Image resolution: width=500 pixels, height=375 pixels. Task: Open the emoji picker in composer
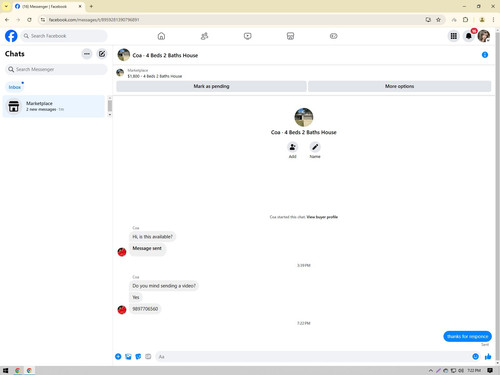pyautogui.click(x=475, y=357)
